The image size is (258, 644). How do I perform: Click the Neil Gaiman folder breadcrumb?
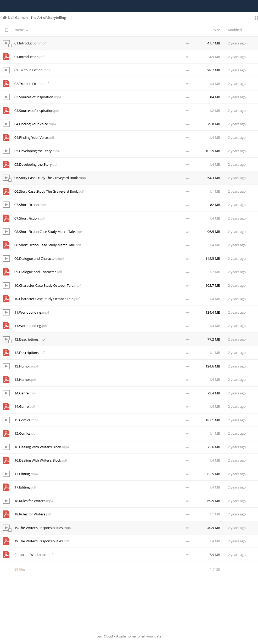(x=37, y=18)
